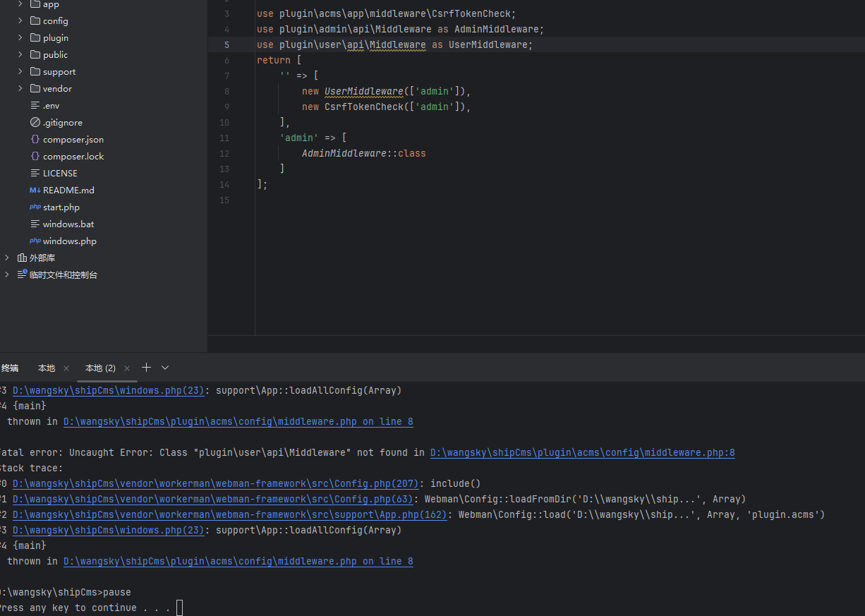Click the composer.json file icon
Image resolution: width=865 pixels, height=616 pixels.
(35, 140)
